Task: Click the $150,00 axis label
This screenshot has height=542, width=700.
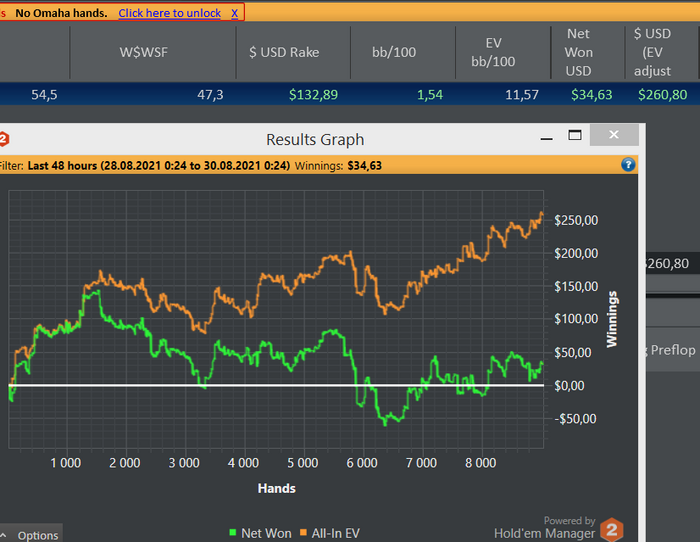Action: (576, 286)
